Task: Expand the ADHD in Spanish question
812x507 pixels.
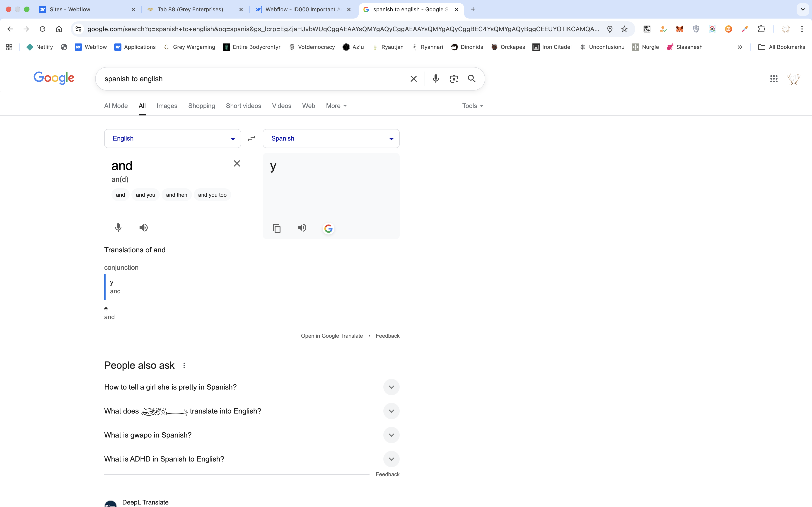Action: pos(391,459)
